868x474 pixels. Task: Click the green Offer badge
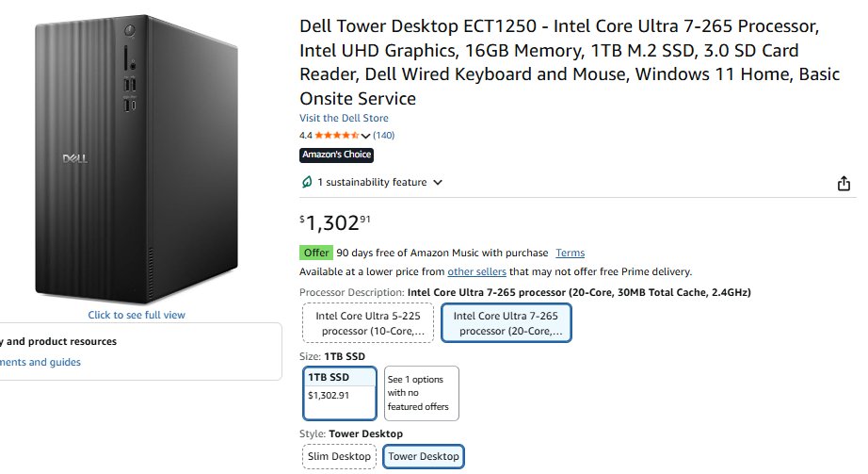click(316, 253)
